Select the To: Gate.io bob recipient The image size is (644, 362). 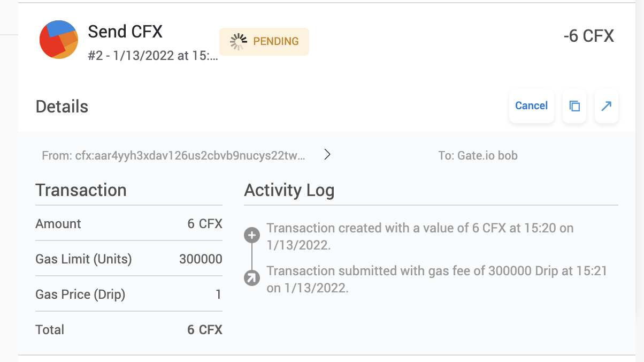pos(478,155)
